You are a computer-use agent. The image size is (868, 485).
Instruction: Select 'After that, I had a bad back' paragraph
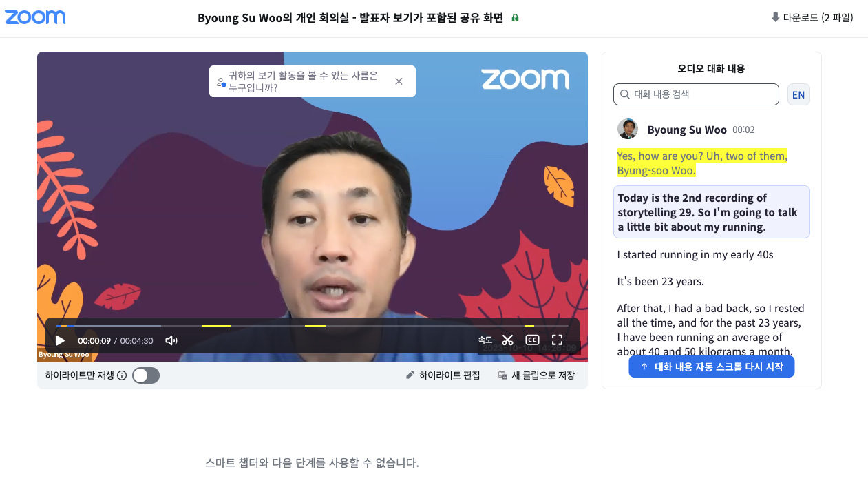pyautogui.click(x=712, y=331)
